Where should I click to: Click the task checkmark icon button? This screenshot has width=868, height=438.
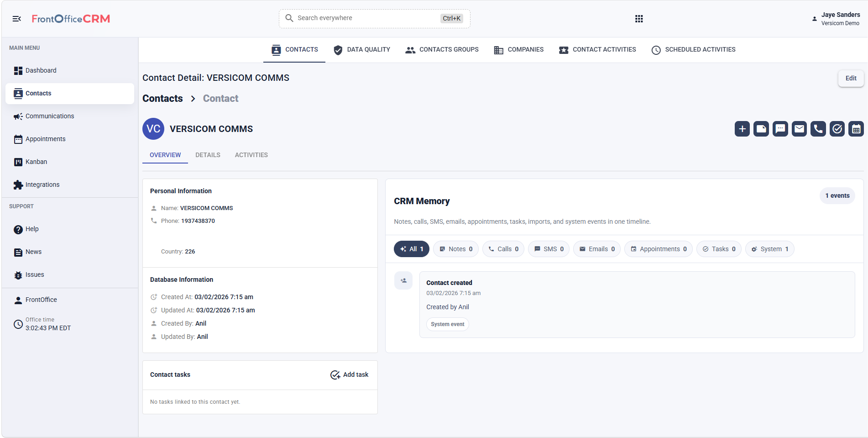tap(837, 129)
